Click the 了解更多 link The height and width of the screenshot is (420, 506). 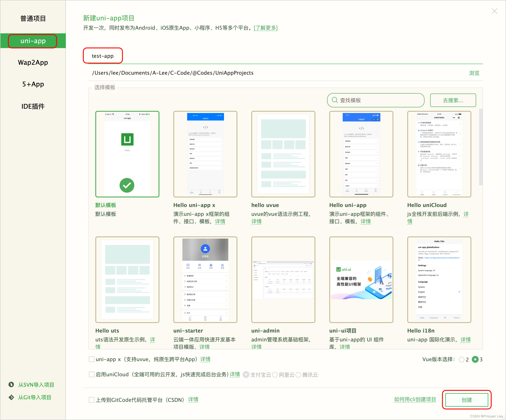click(266, 28)
